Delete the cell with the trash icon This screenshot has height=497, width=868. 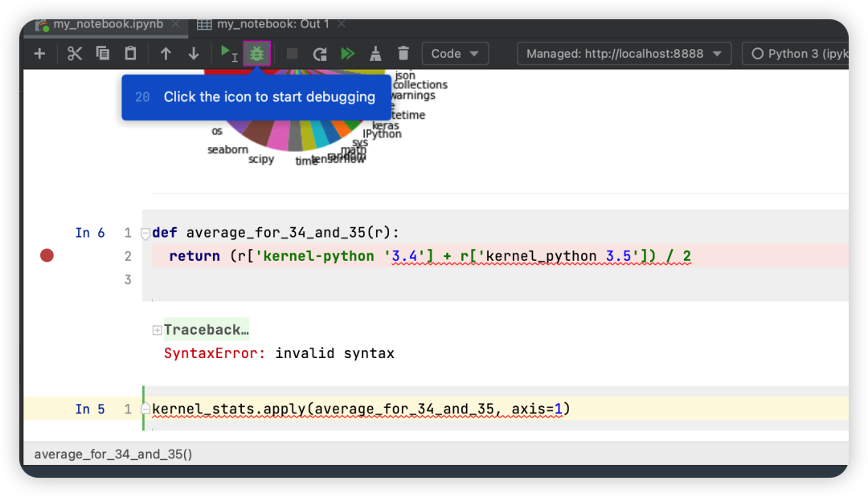pos(402,53)
